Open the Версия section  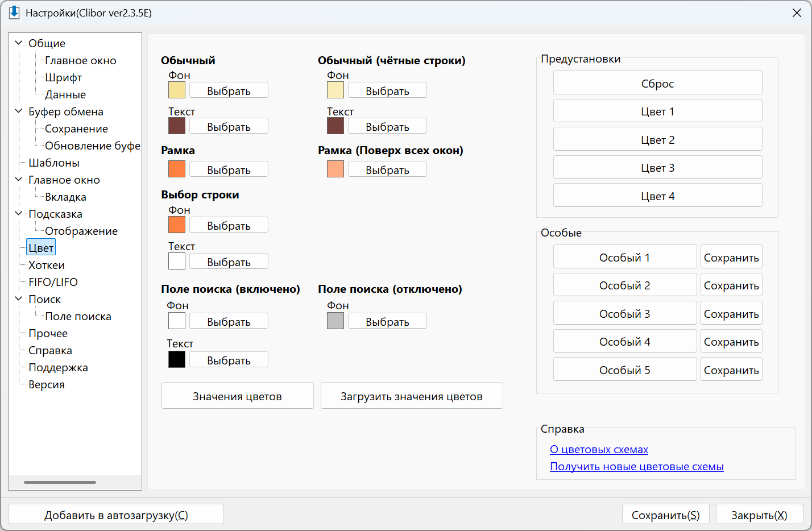tap(47, 384)
